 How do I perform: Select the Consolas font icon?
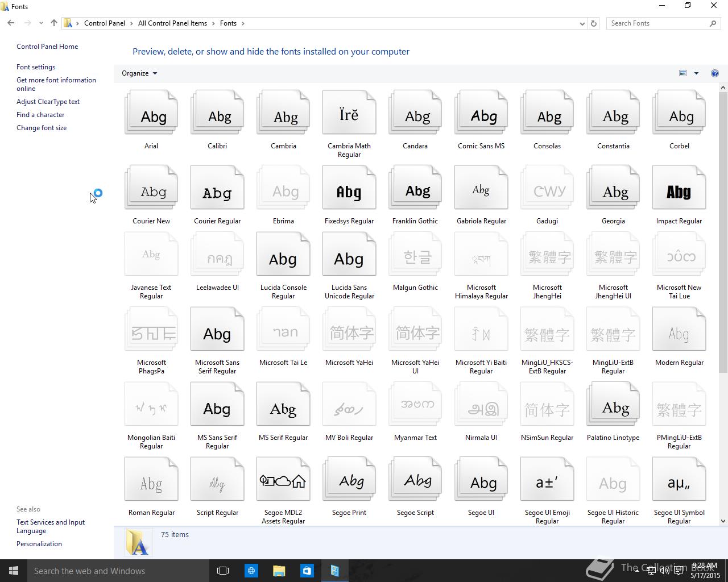[547, 112]
